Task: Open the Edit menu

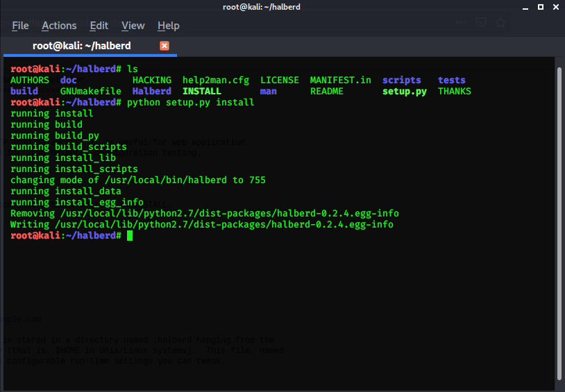Action: [99, 26]
